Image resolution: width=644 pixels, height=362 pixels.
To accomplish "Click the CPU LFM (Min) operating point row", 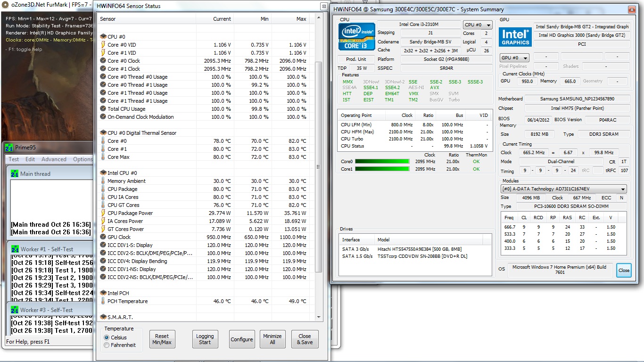I will (414, 124).
